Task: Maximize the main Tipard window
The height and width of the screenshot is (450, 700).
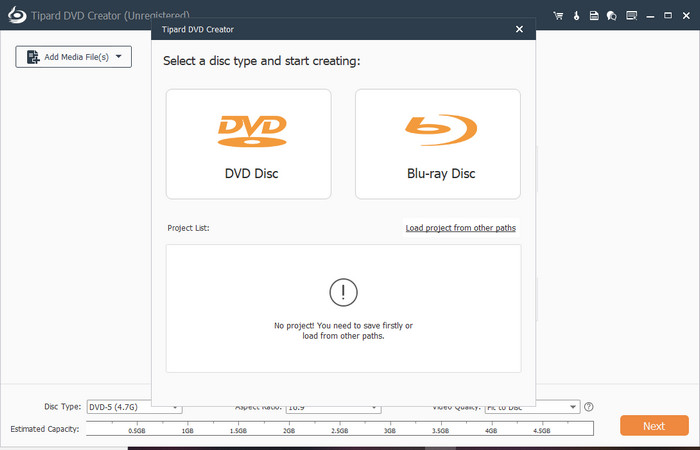Action: point(668,16)
